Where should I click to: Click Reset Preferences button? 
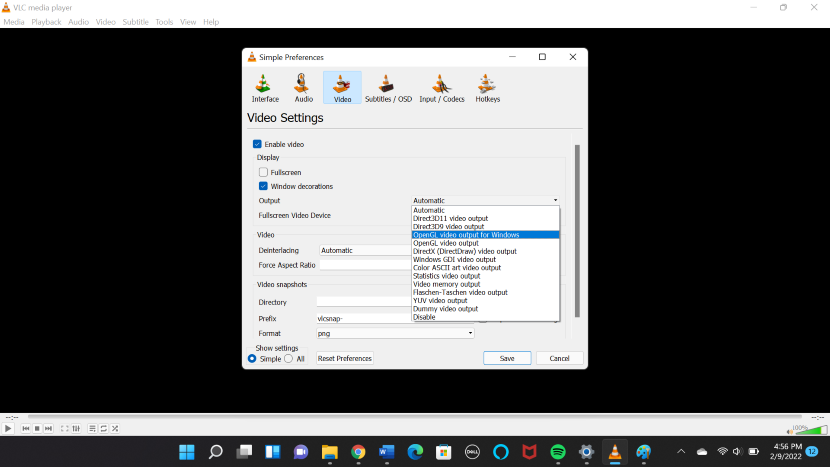[x=345, y=358]
